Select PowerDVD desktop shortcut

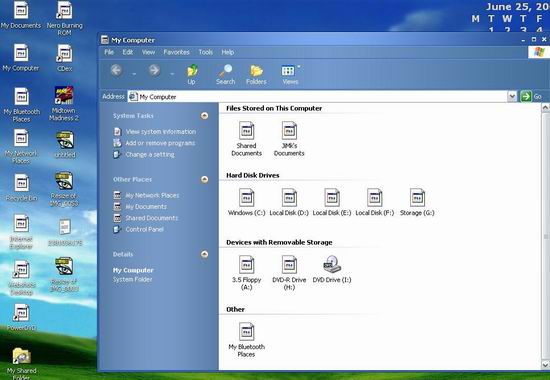pyautogui.click(x=21, y=317)
